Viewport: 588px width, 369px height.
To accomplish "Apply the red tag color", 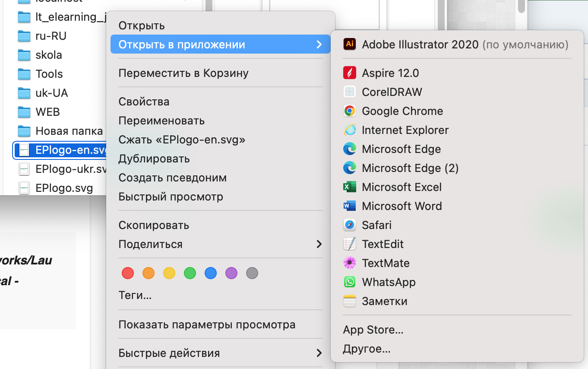I will (x=128, y=273).
